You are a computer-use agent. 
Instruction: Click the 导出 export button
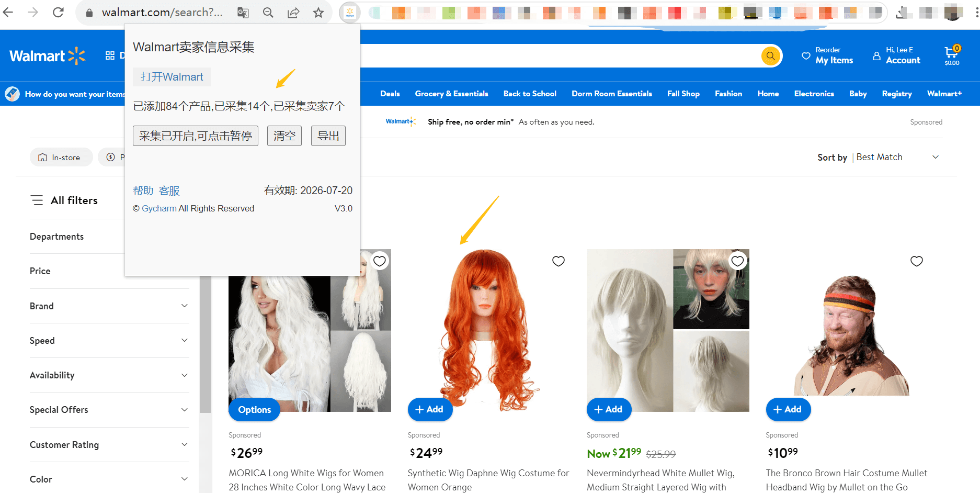click(328, 136)
